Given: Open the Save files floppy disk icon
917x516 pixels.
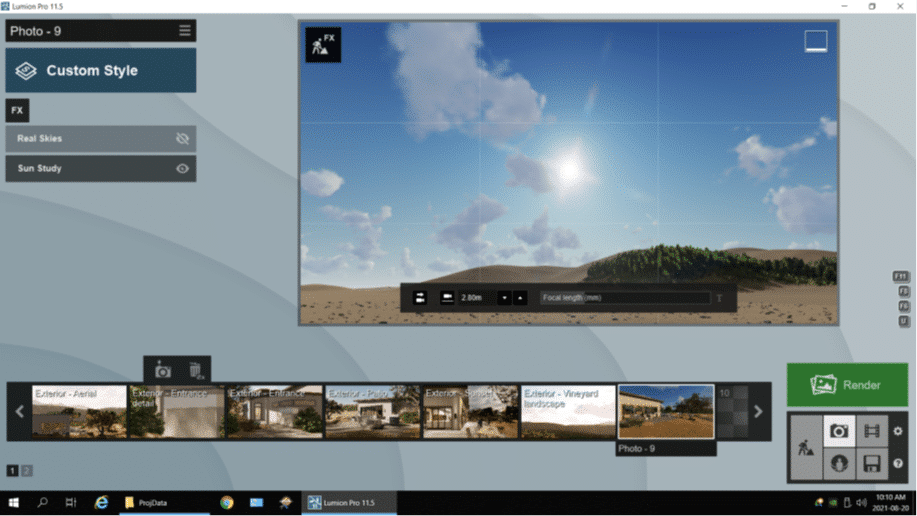Looking at the screenshot, I should pos(871,464).
